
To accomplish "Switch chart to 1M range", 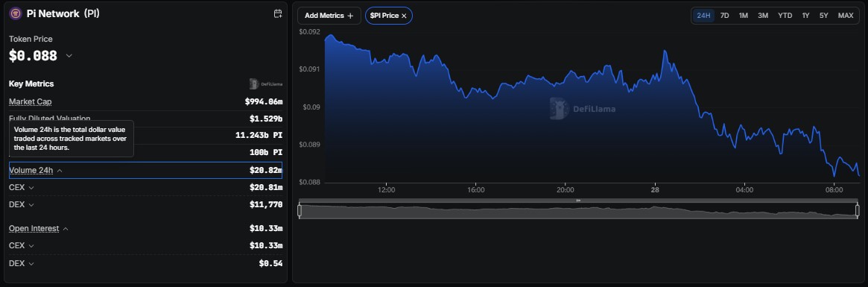I will (x=744, y=16).
